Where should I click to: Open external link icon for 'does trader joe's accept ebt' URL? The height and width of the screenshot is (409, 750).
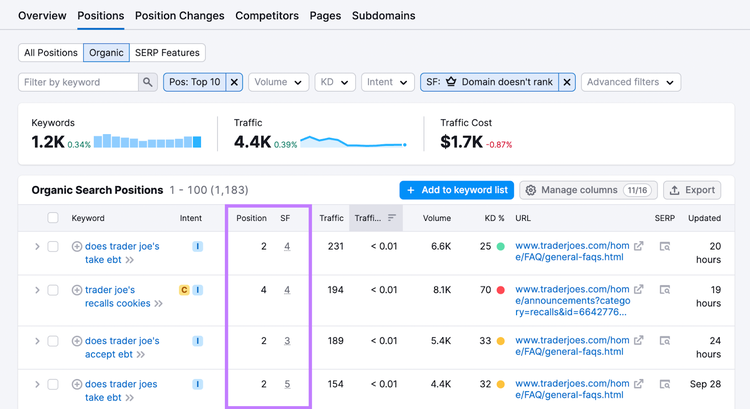coord(639,340)
